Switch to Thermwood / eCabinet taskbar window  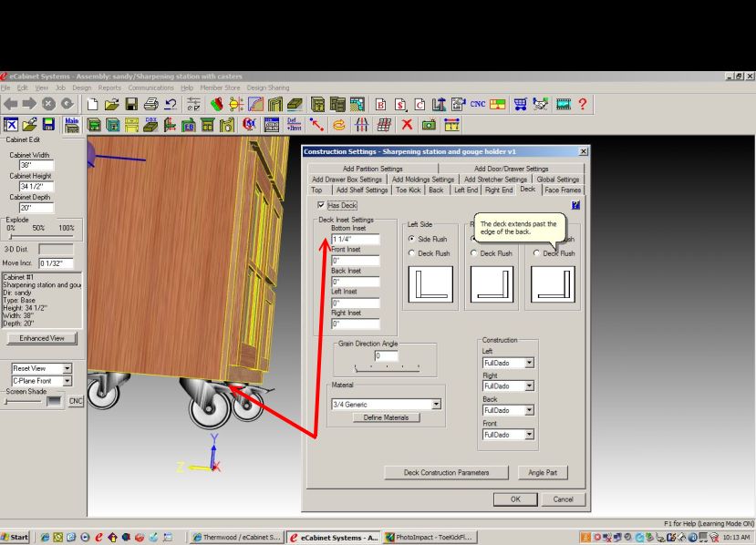click(x=236, y=537)
